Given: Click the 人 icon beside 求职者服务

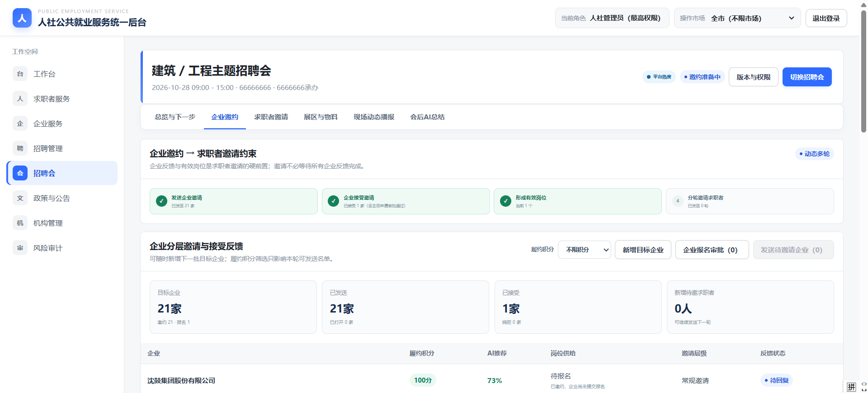Looking at the screenshot, I should [x=20, y=99].
